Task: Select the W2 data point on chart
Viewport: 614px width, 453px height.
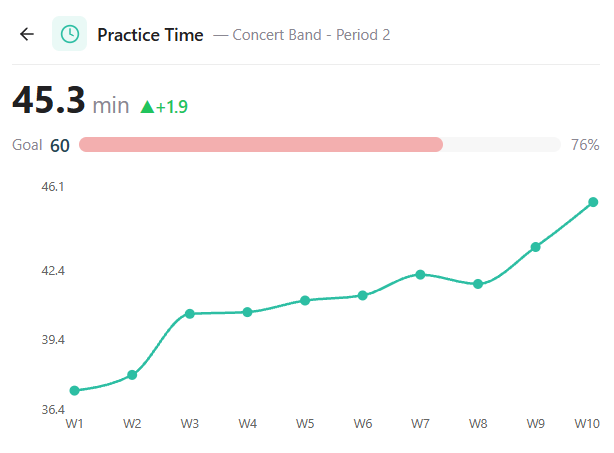Action: point(132,375)
